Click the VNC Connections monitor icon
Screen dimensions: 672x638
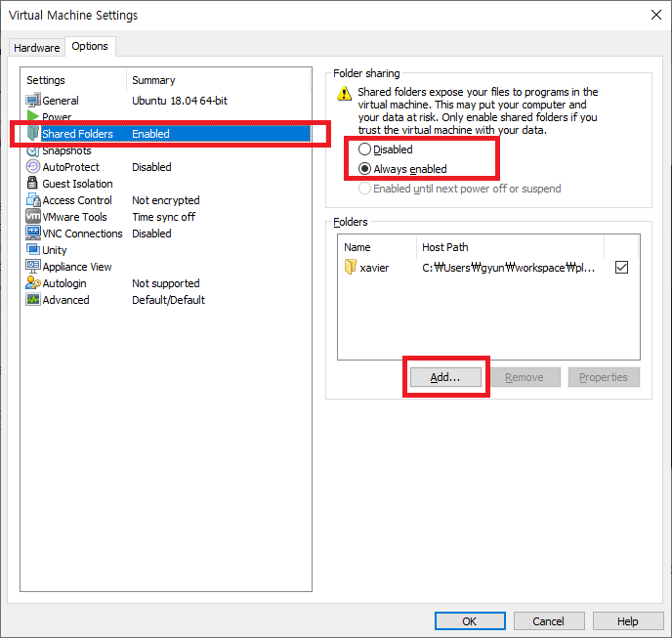click(33, 233)
